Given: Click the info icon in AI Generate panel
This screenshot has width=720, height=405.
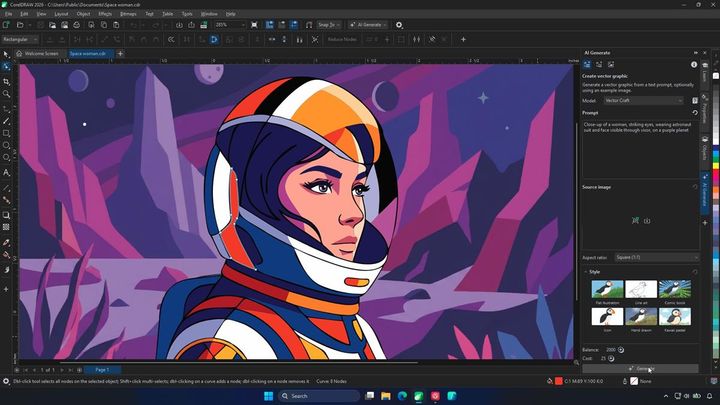Looking at the screenshot, I should (694, 65).
